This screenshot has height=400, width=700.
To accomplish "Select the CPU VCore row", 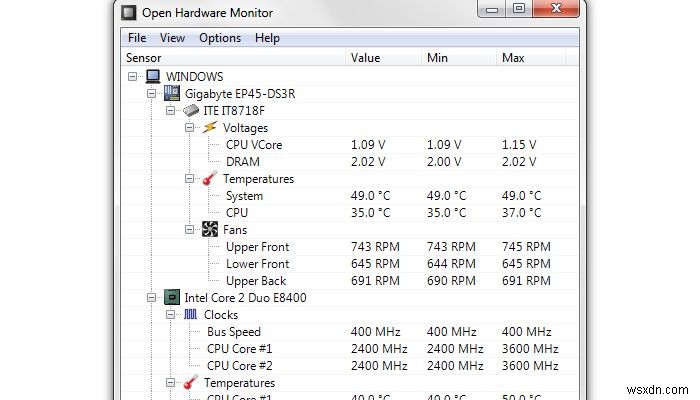I will (x=350, y=145).
